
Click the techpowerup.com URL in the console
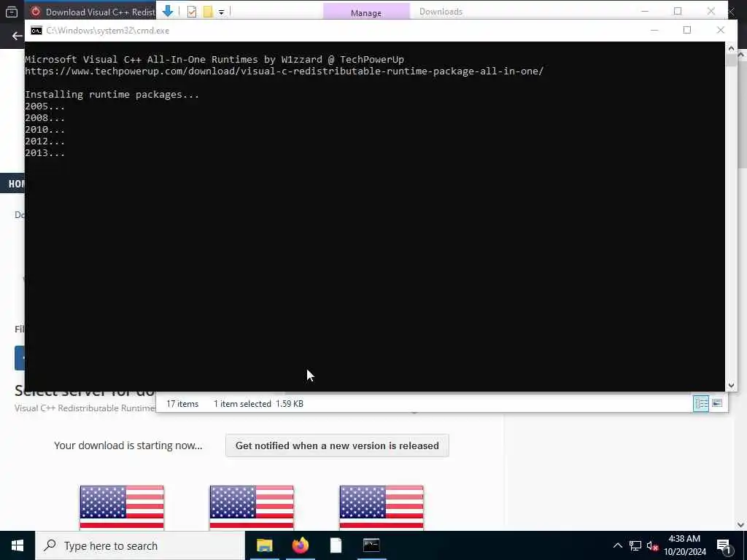pos(284,71)
